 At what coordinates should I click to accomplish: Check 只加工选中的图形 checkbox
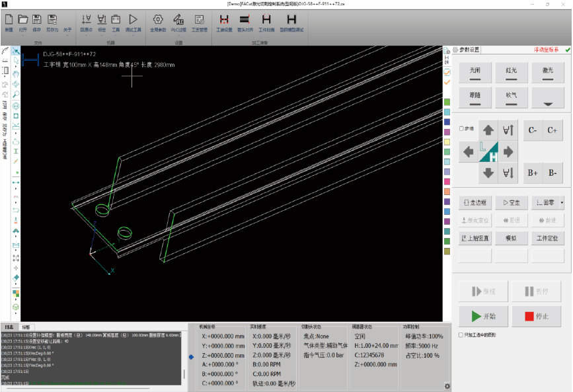tap(461, 334)
